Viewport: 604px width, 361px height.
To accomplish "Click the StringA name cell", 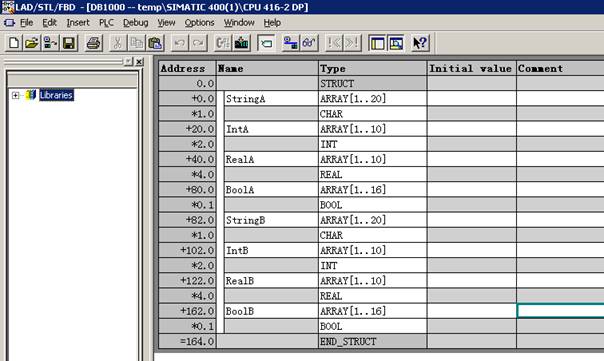I will 271,99.
